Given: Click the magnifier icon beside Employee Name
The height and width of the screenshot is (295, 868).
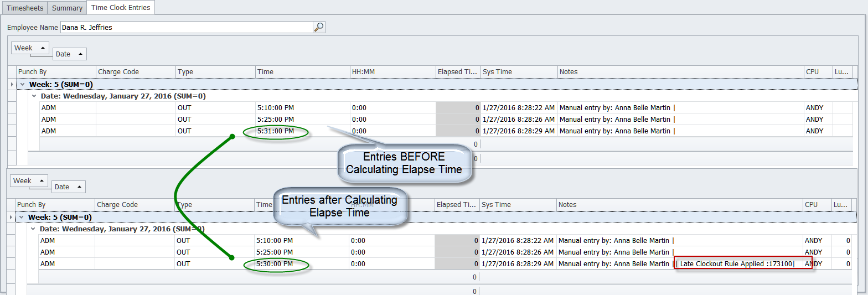Looking at the screenshot, I should click(319, 27).
